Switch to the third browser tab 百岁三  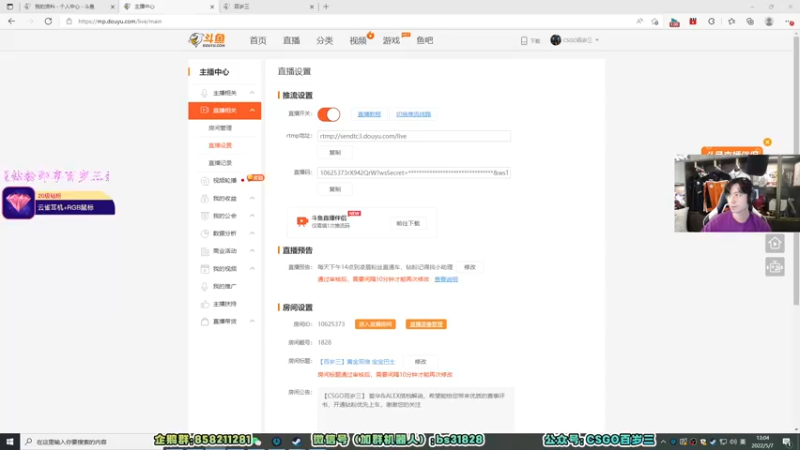[268, 7]
